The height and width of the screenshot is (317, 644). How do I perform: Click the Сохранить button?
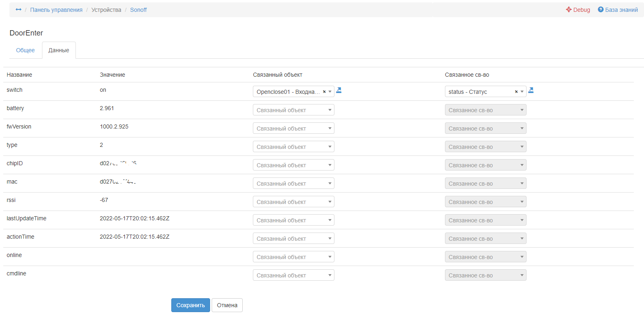click(x=190, y=305)
